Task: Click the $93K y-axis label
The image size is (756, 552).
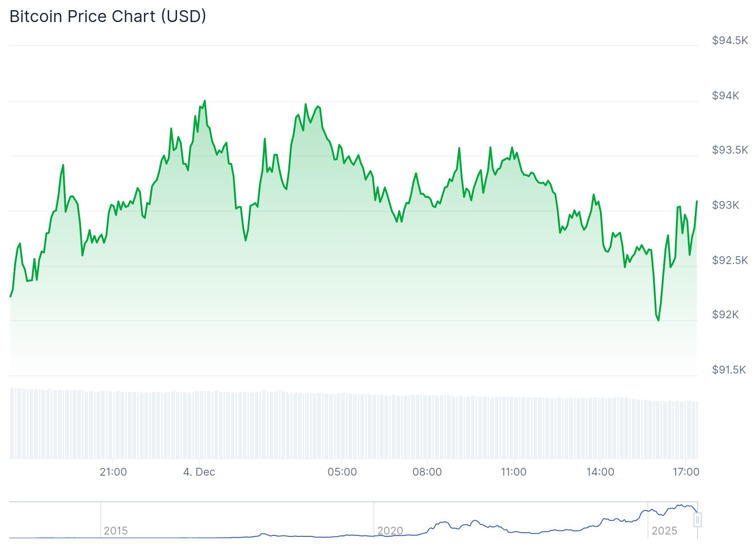Action: [725, 205]
